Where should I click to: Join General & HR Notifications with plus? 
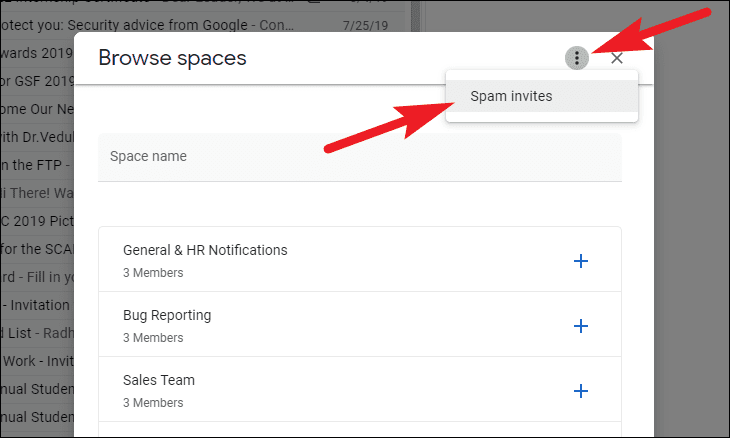[581, 261]
